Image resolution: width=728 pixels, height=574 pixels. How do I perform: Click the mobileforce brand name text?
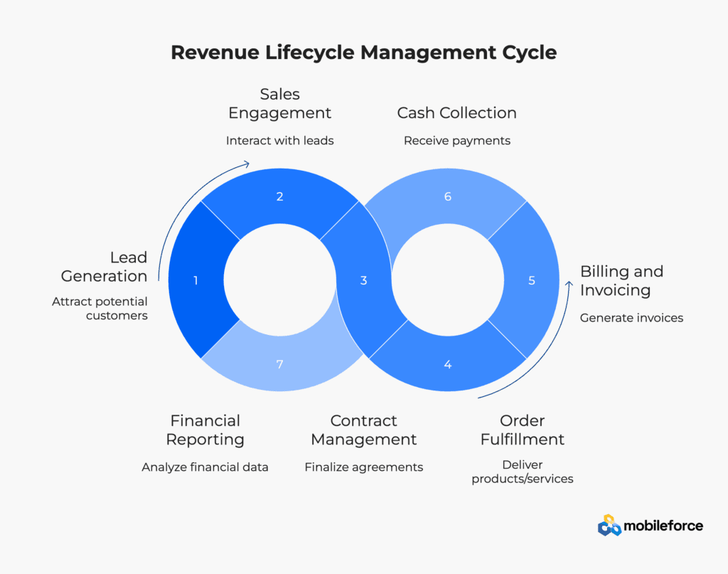663,526
